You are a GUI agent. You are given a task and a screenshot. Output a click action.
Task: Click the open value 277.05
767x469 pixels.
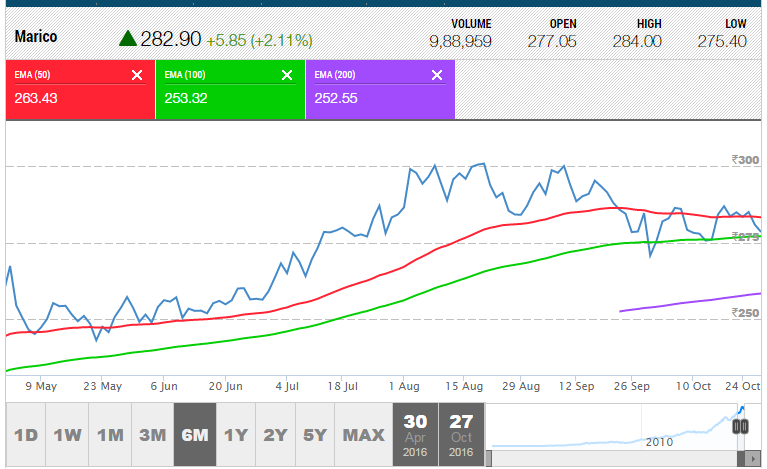pos(552,42)
